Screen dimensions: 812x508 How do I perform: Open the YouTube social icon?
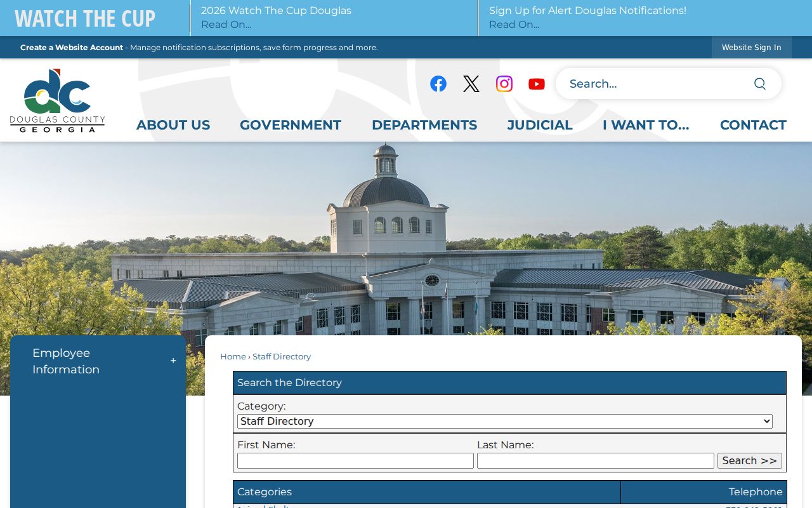tap(537, 84)
